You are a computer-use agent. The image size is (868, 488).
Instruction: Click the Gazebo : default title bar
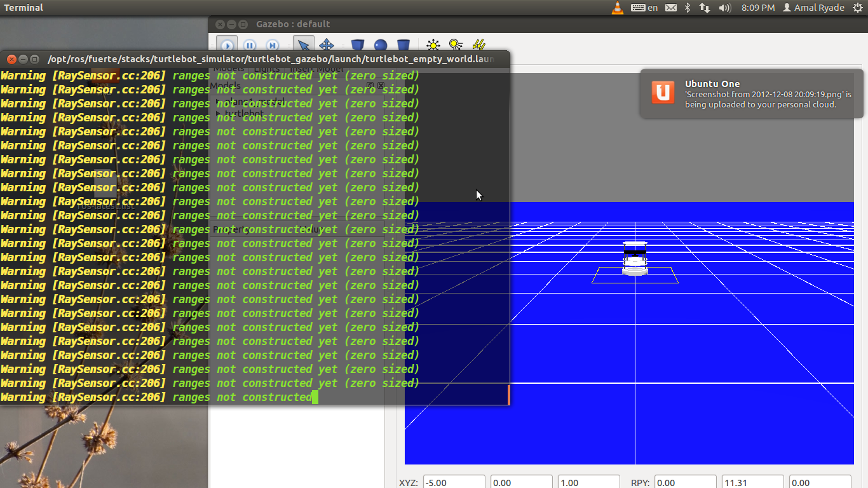[538, 24]
